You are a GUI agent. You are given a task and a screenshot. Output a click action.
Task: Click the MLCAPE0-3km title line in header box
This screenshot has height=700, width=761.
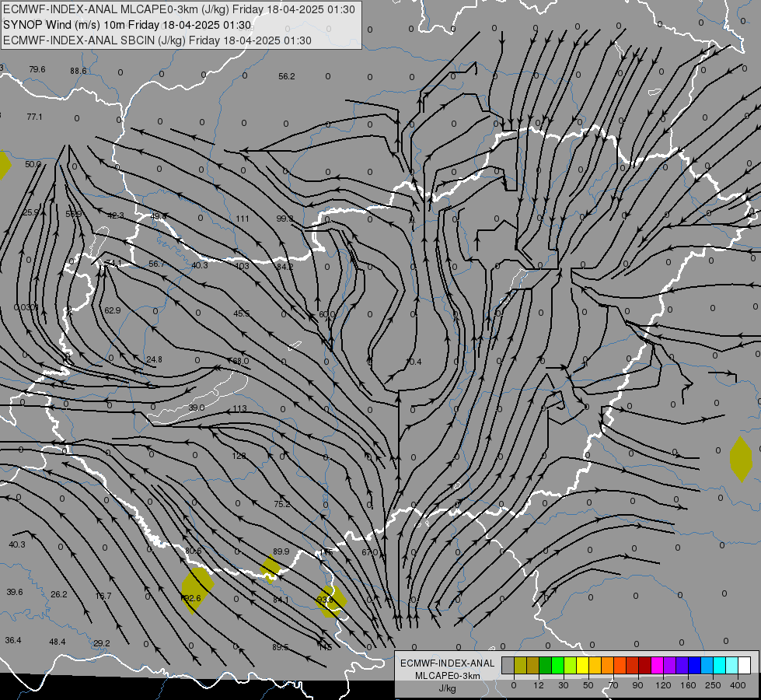pos(179,9)
